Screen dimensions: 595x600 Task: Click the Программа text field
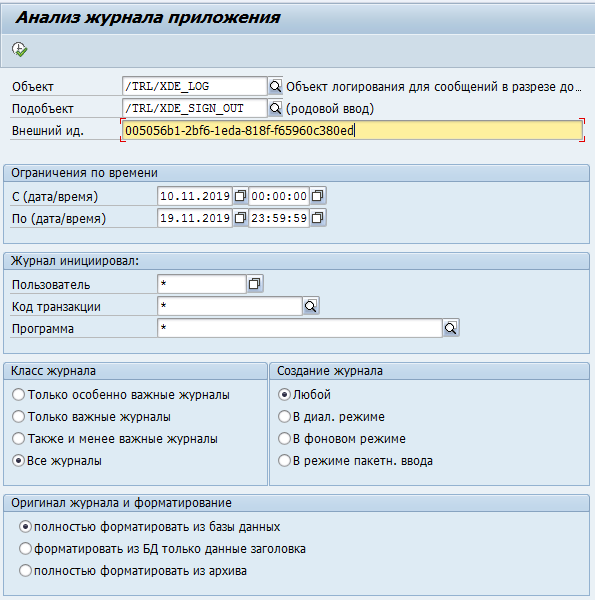pos(300,328)
